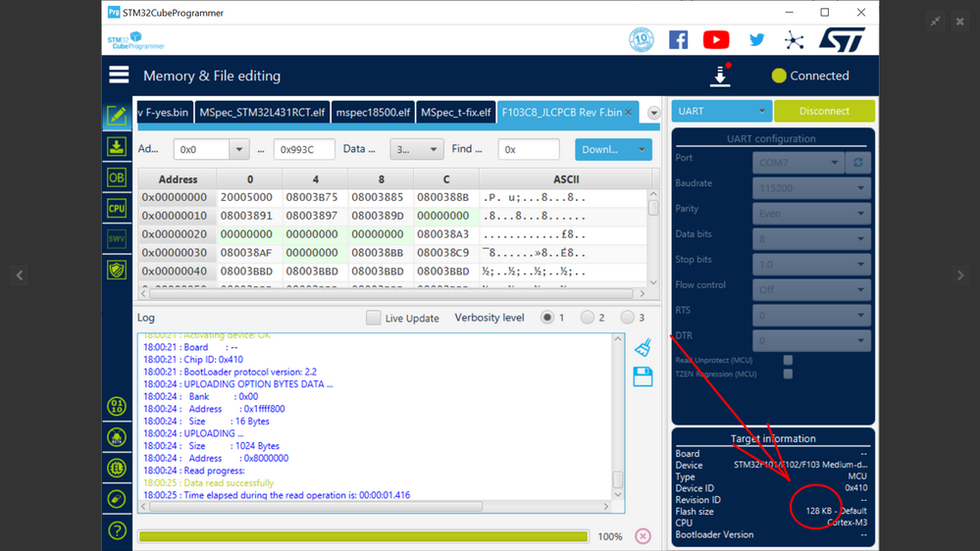
Task: Toggle TZEN Regression (MCU) checkbox
Action: 788,374
